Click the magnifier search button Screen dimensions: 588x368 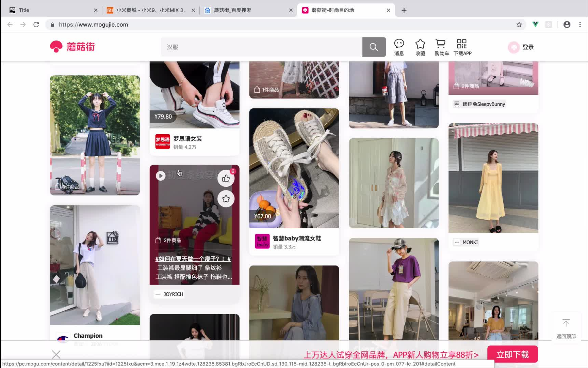(374, 47)
